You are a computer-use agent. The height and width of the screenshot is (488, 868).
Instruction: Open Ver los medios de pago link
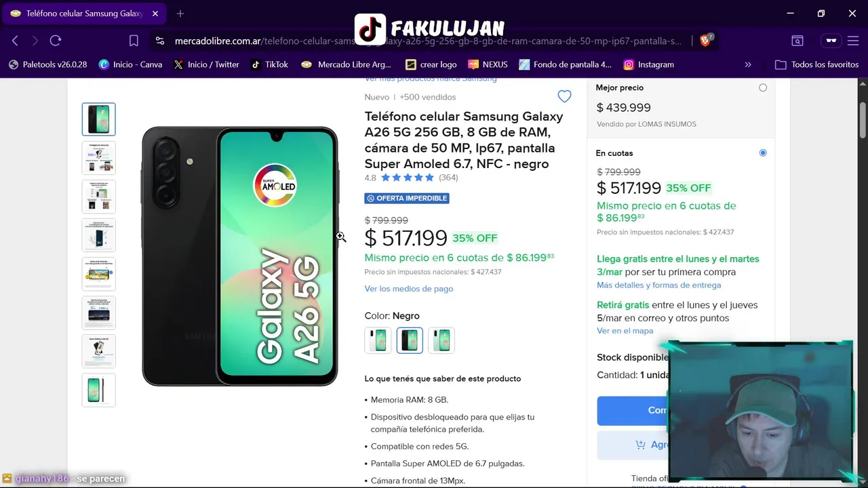click(409, 289)
